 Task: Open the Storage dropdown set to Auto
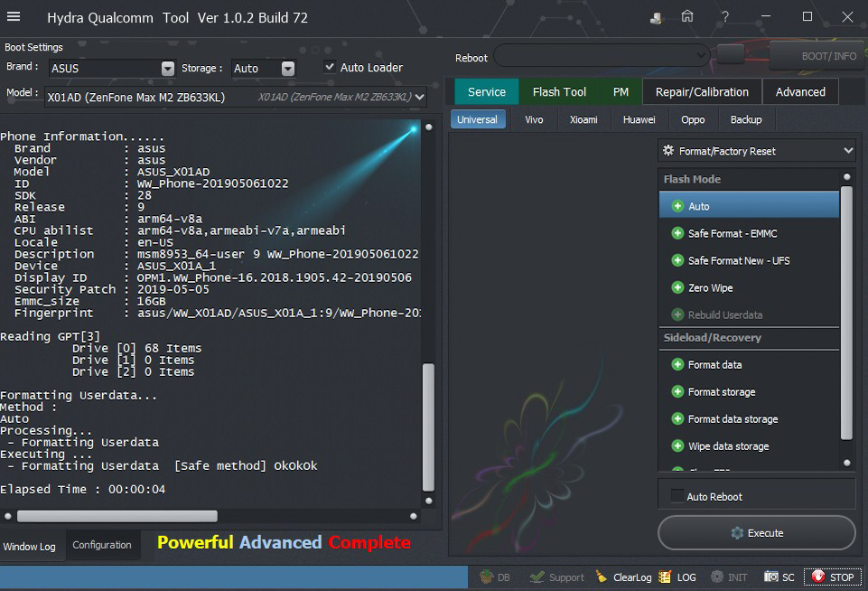[288, 69]
